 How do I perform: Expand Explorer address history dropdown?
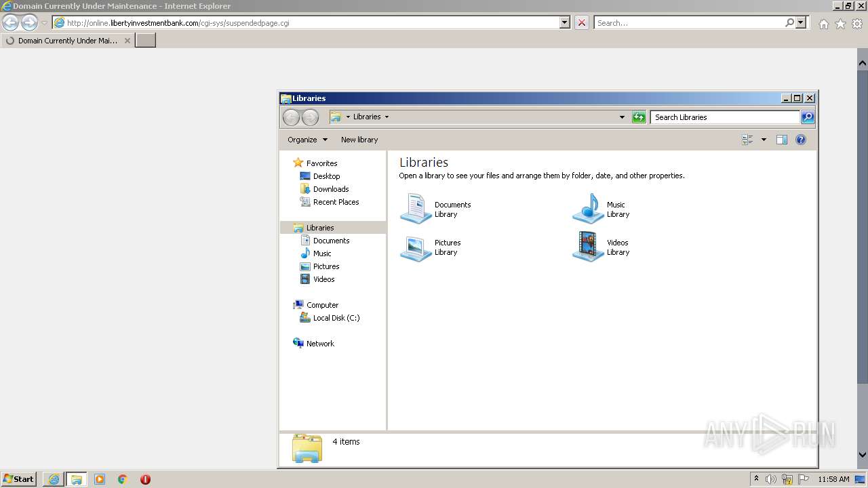[622, 117]
